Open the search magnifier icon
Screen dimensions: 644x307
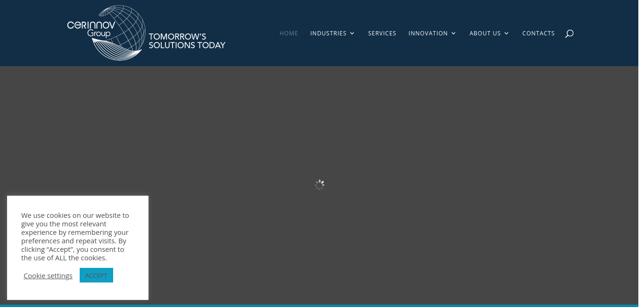[x=569, y=33]
